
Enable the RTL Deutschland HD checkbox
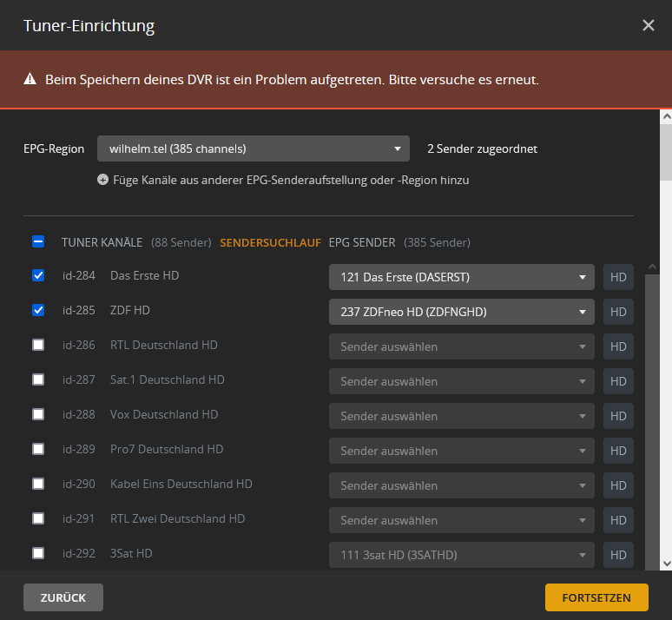click(x=38, y=345)
